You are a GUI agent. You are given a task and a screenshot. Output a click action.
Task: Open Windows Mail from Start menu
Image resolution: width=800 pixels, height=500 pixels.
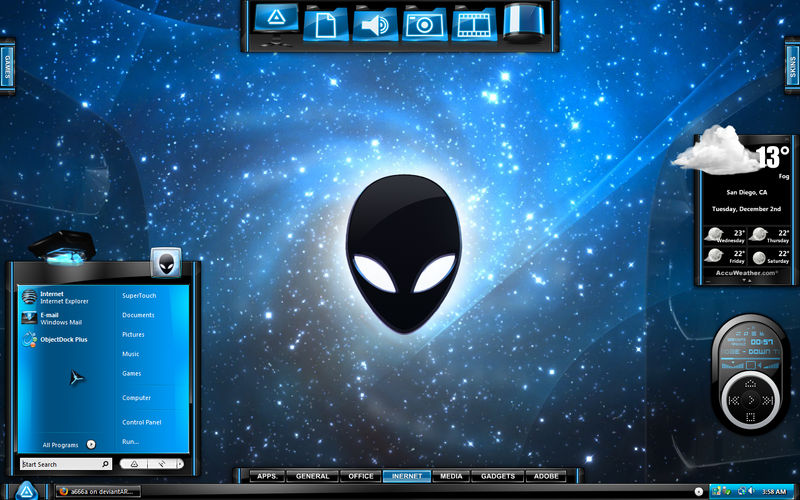point(52,318)
